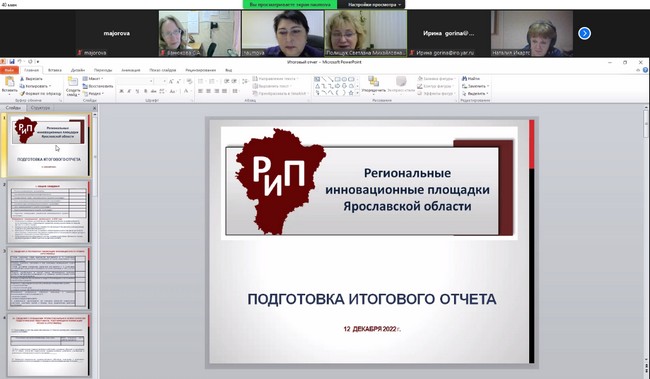The width and height of the screenshot is (650, 379).
Task: Click the Paste (Вставить) clipboard icon
Action: pyautogui.click(x=9, y=82)
